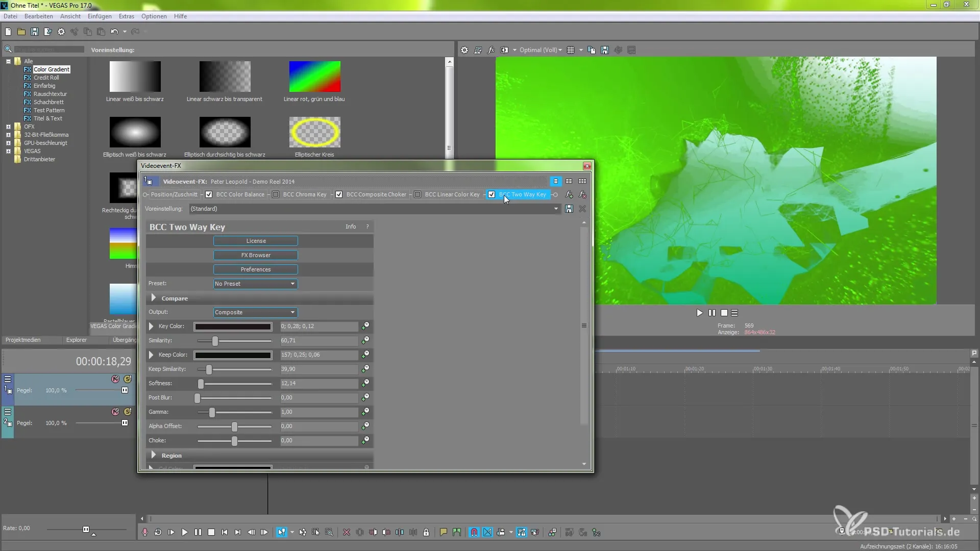Screen dimensions: 980x551
Task: Open video output FX icon in preview toolbar
Action: (491, 50)
